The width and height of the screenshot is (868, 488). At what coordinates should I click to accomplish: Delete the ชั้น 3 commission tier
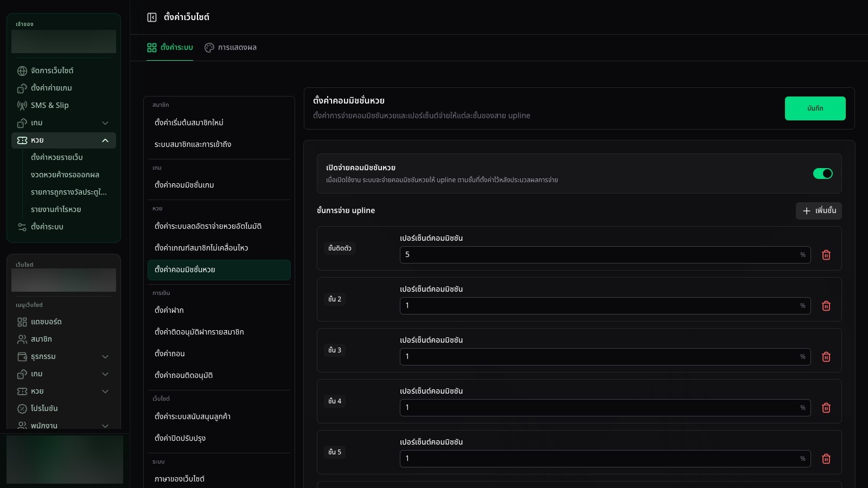(826, 357)
